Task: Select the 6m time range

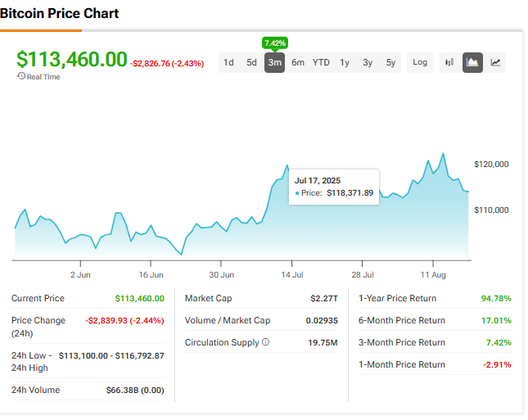Action: [x=298, y=62]
